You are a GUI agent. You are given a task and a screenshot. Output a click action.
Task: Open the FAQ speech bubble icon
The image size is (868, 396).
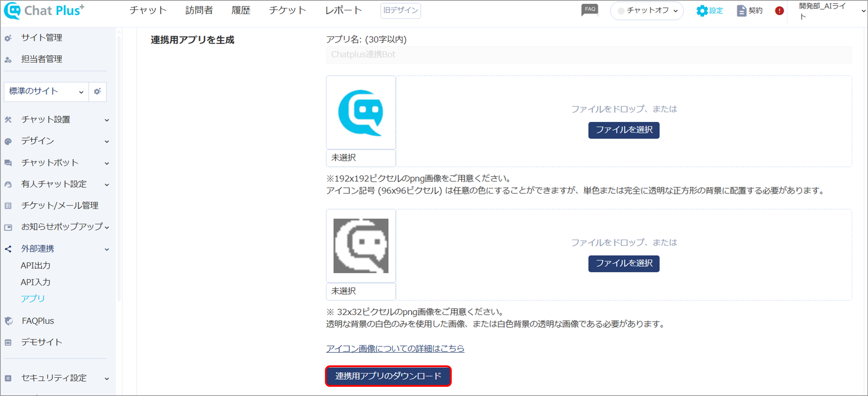(x=590, y=10)
